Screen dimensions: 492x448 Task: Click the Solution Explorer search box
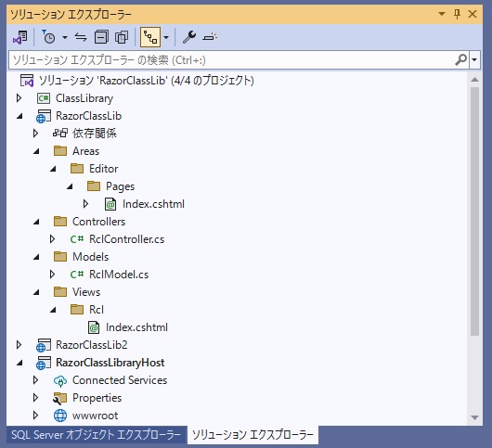[232, 59]
